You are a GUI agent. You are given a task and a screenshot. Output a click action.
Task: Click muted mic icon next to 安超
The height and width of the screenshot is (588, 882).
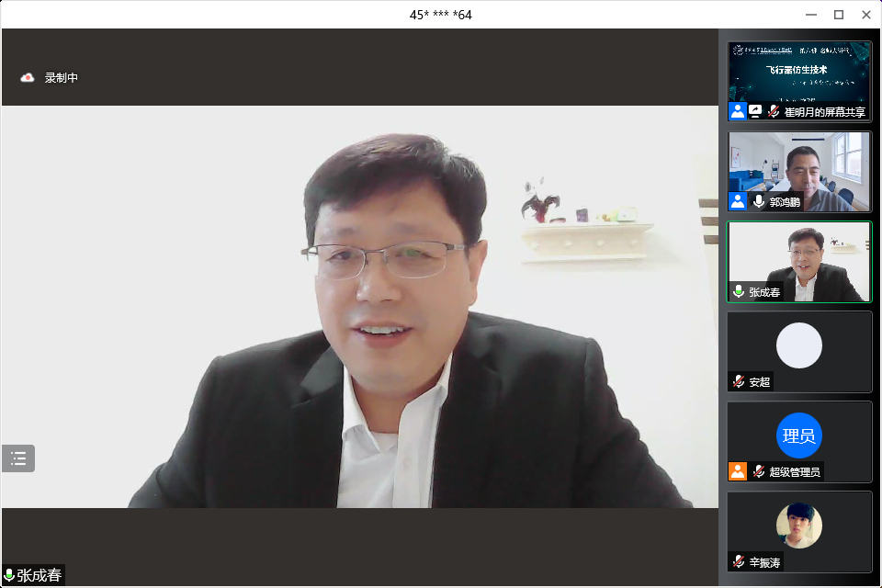739,381
